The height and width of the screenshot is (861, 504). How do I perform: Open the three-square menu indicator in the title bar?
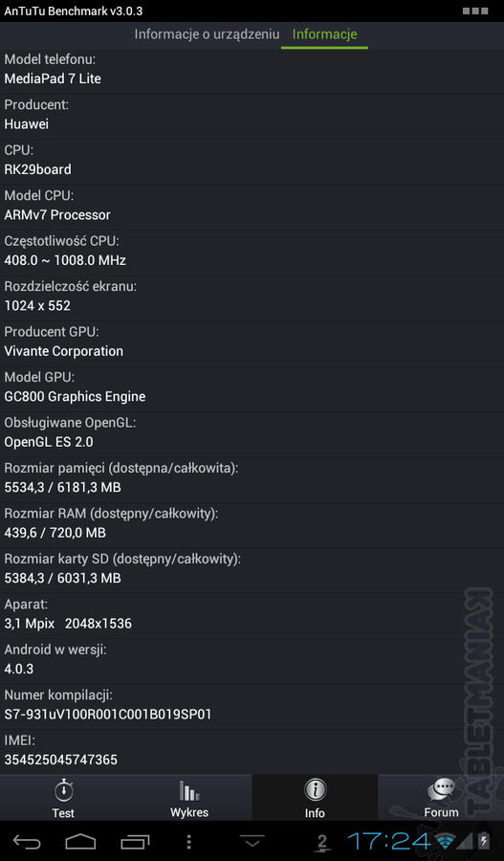click(x=475, y=11)
